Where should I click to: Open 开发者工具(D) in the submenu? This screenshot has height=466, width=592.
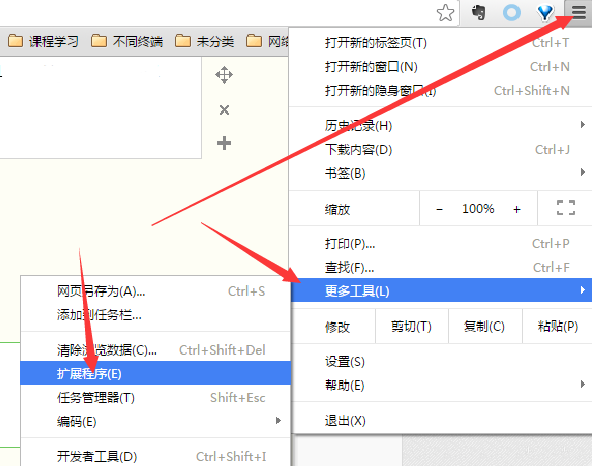tap(156, 456)
